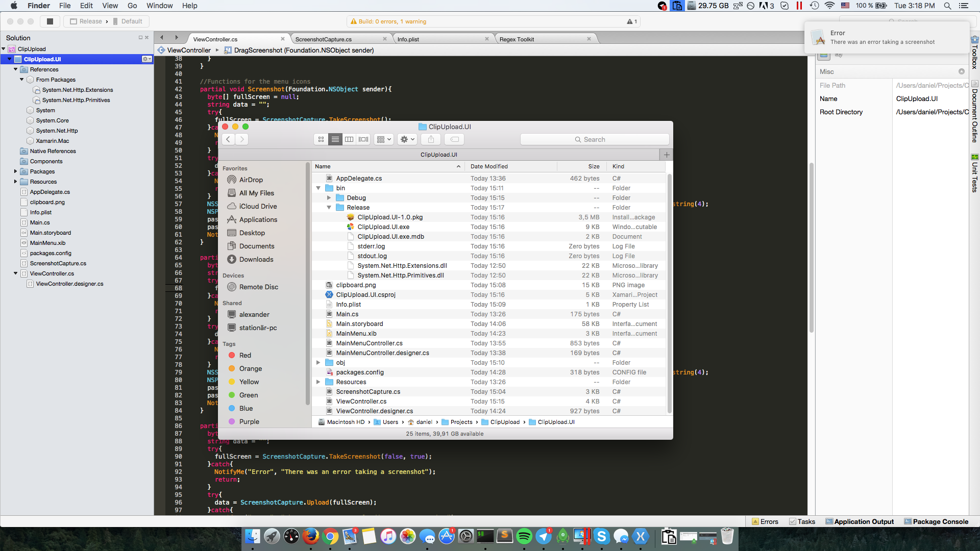Open the Package Console pad
Screen dimensions: 980x551
[x=936, y=521]
